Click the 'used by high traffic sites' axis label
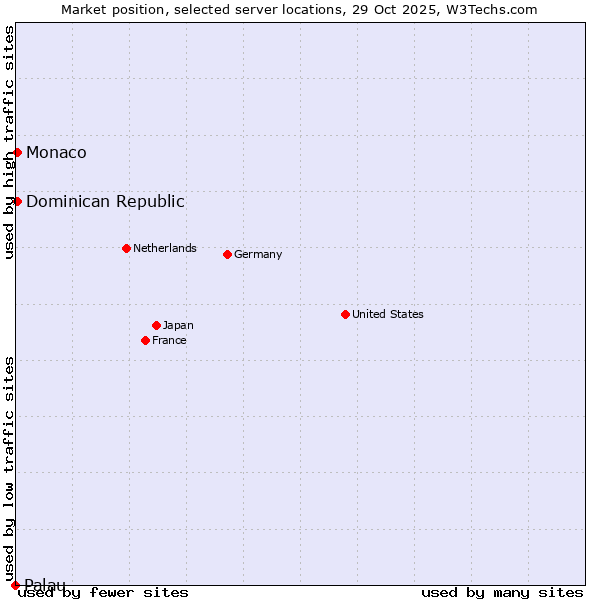The image size is (600, 600). [x=9, y=142]
